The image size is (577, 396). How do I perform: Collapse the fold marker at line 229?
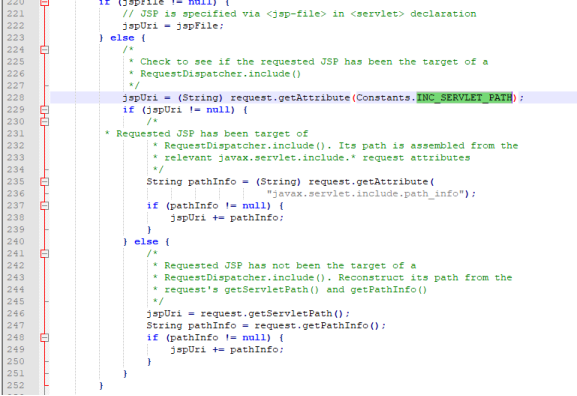45,110
